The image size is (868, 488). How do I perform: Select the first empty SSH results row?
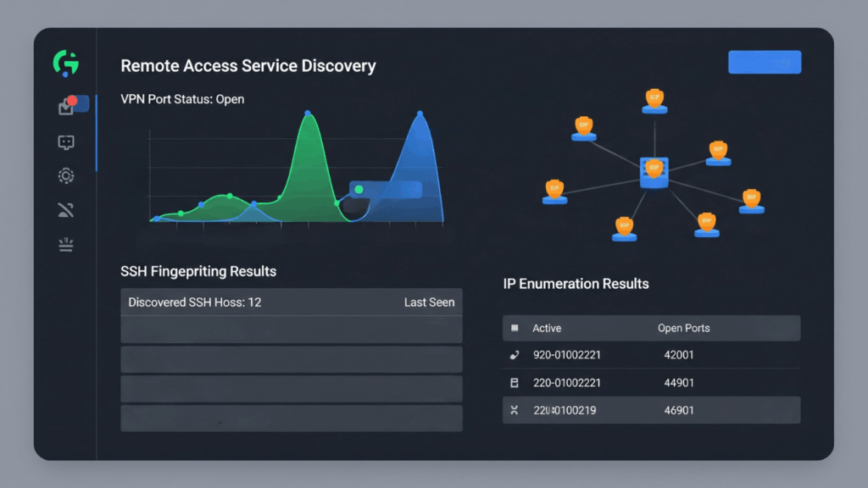[x=291, y=330]
